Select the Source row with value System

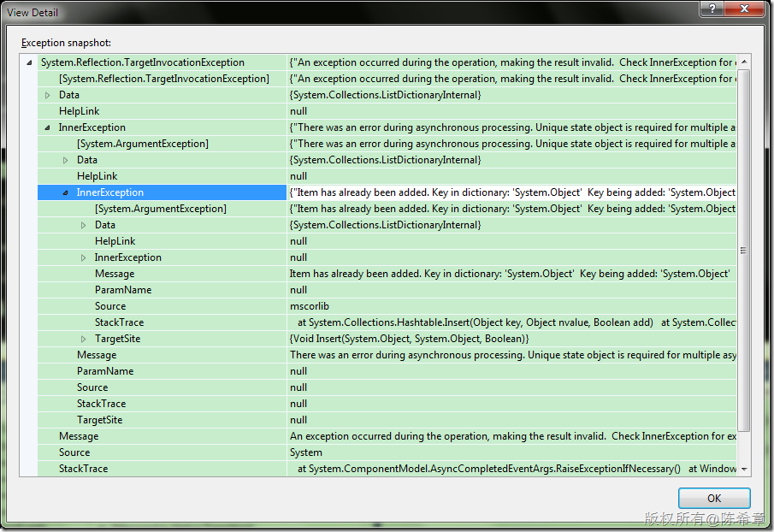pyautogui.click(x=74, y=452)
